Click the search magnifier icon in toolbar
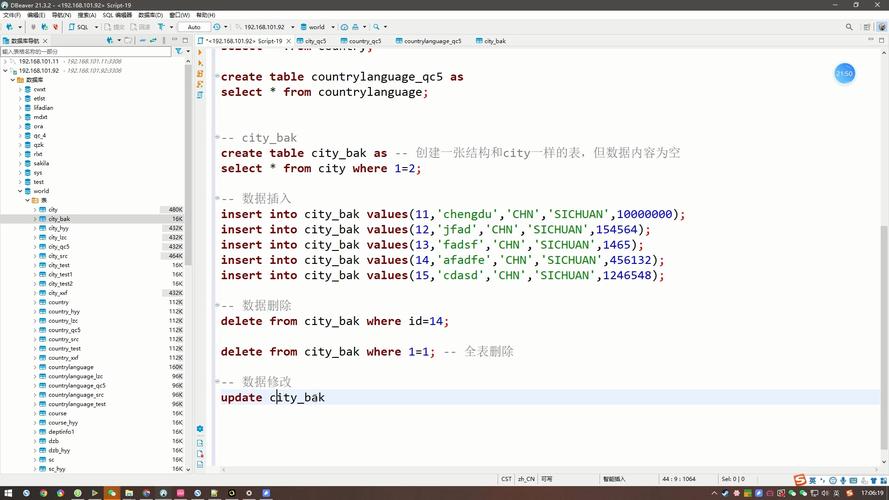 376,27
